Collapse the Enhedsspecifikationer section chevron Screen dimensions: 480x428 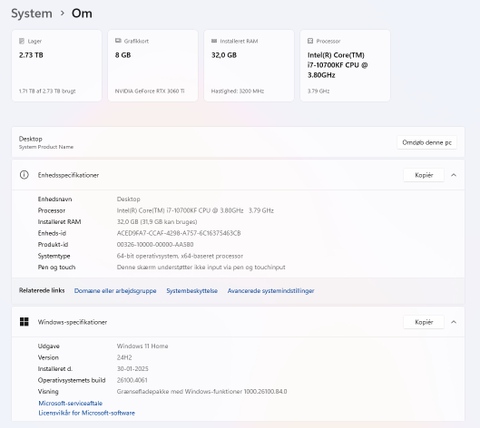(454, 175)
